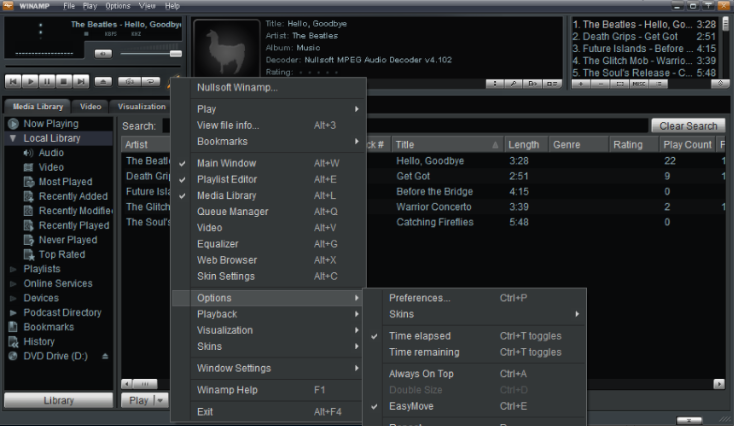Click the playlist add (+) button
The width and height of the screenshot is (734, 426).
coord(580,84)
